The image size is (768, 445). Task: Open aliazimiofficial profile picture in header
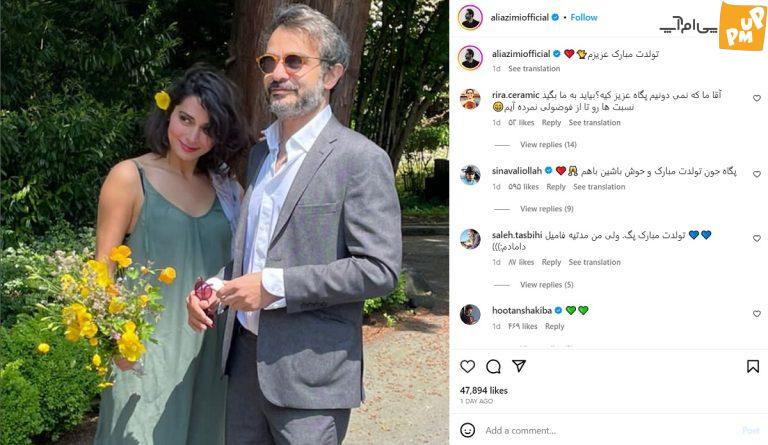tap(470, 18)
